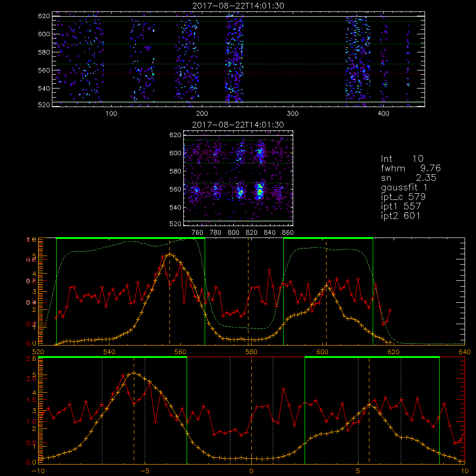Click the orange peak near 601 in profile plot
Viewport: 476px width, 476px height.
coord(327,286)
